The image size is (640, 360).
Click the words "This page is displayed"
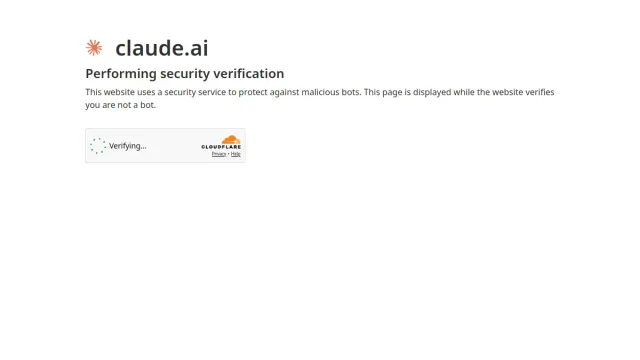[407, 92]
